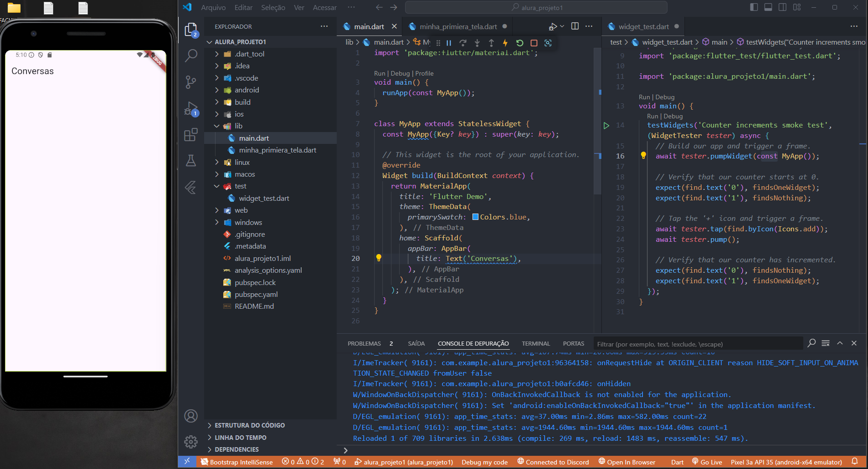The image size is (868, 469).
Task: Open the Testing flask view
Action: [190, 161]
